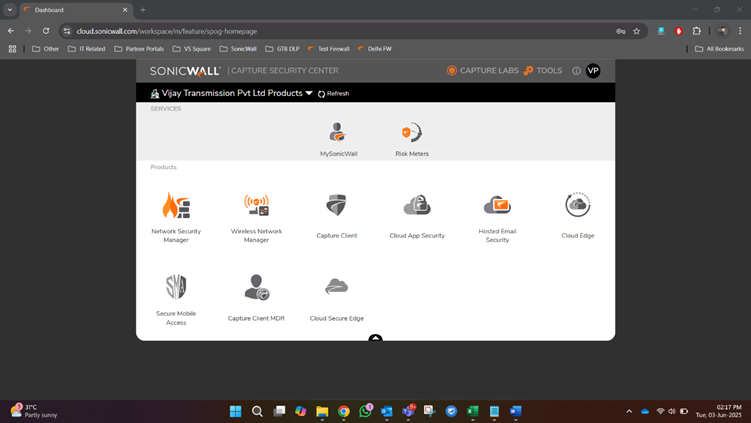Click the Refresh button
Viewport: 751px width, 423px height.
(x=333, y=93)
